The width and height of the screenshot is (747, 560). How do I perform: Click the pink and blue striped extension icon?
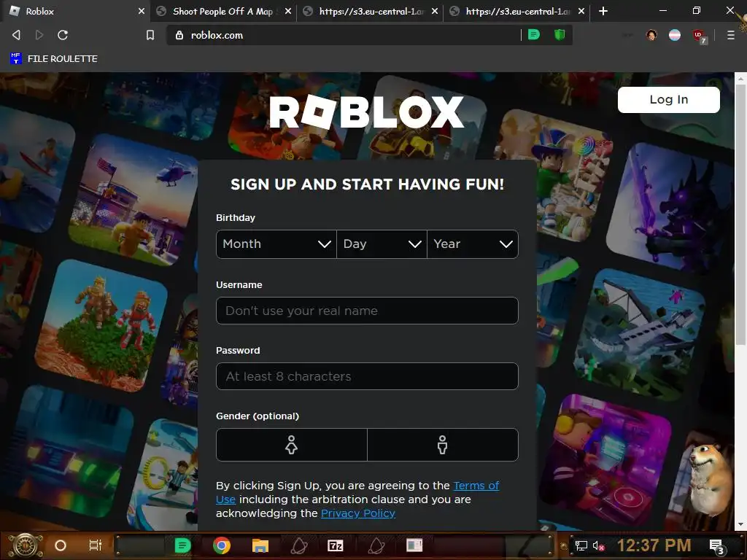coord(675,35)
